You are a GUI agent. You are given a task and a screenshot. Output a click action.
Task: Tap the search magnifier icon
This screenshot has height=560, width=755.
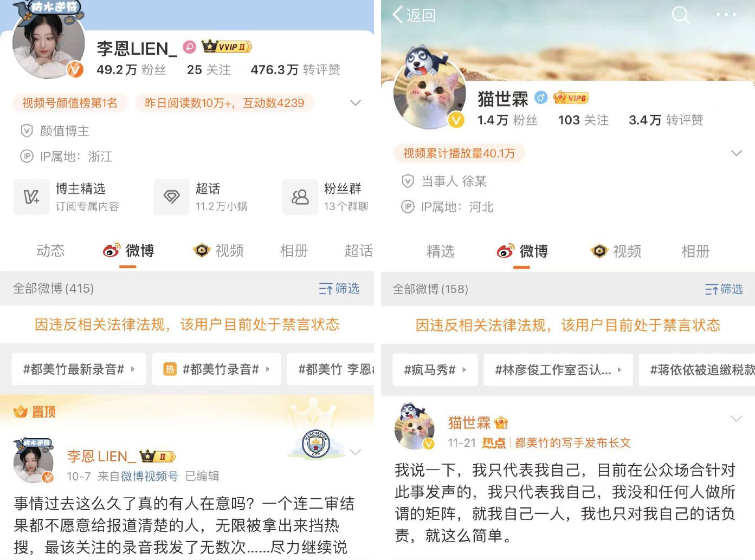click(x=681, y=15)
